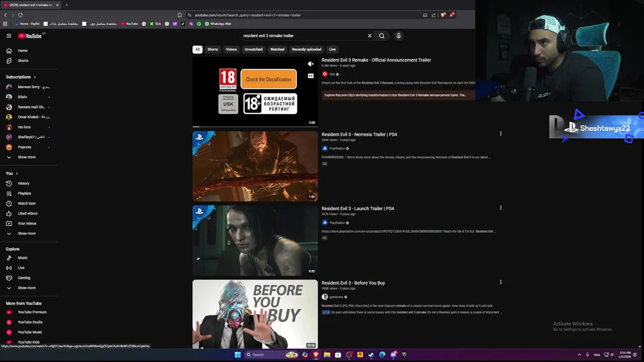Reload the page with refresh icon
This screenshot has width=644, height=362.
[x=20, y=15]
